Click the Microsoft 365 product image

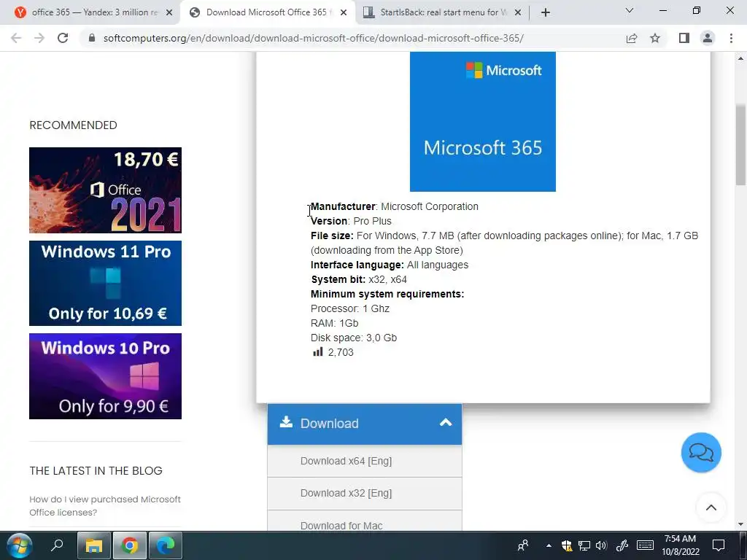coord(483,122)
